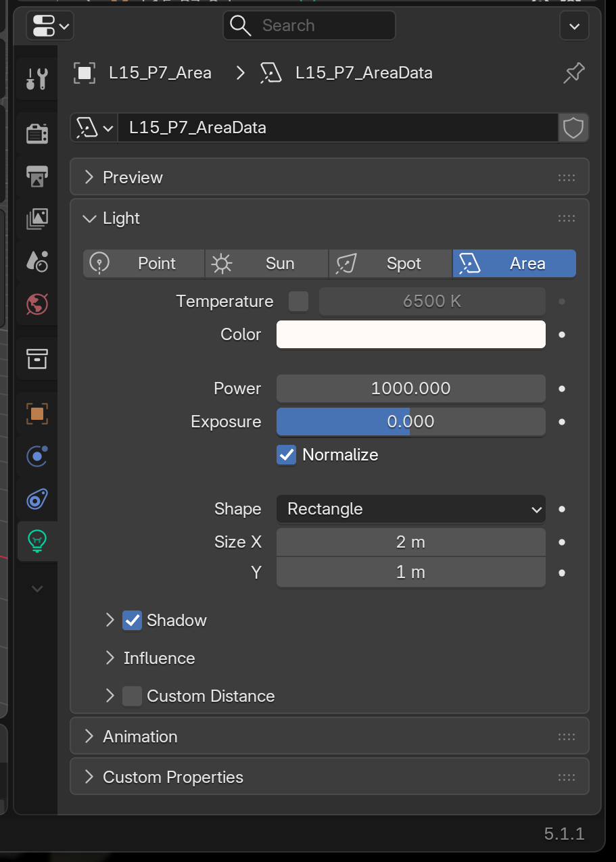Click the L15_P7_Area object icon in breadcrumb

[85, 73]
